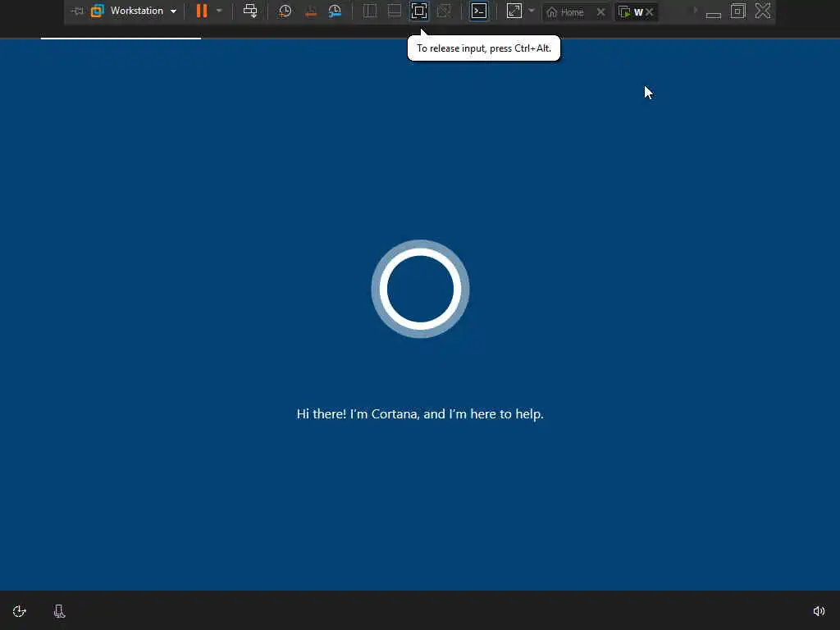Close the VMware Workstation window
The width and height of the screenshot is (840, 630).
762,11
